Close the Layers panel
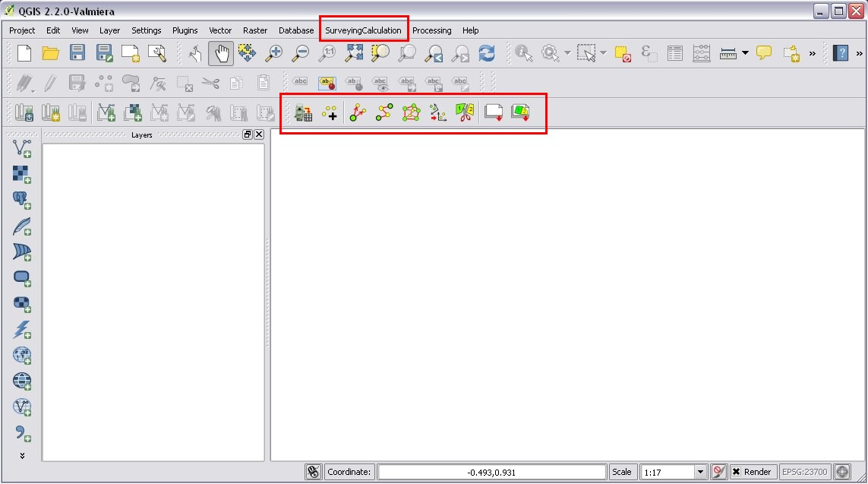Viewport: 868px width, 484px height. pyautogui.click(x=259, y=134)
